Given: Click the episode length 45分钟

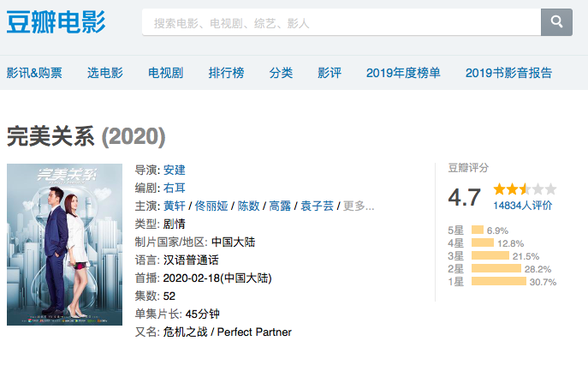Looking at the screenshot, I should click(x=203, y=314).
